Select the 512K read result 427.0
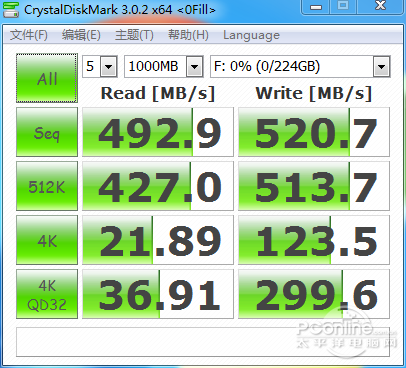Viewport: 406px width, 368px height. (158, 186)
